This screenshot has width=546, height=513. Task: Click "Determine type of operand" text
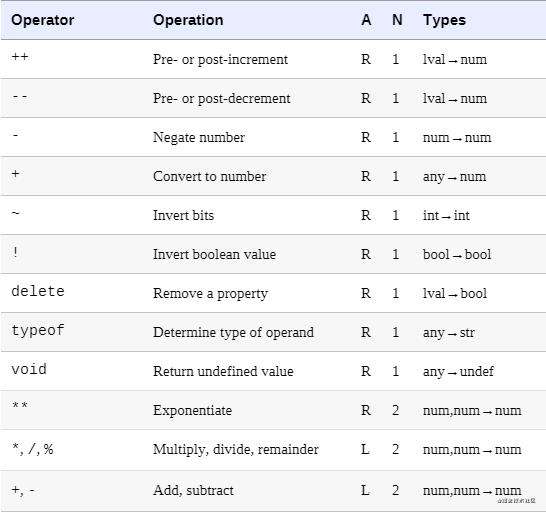233,333
